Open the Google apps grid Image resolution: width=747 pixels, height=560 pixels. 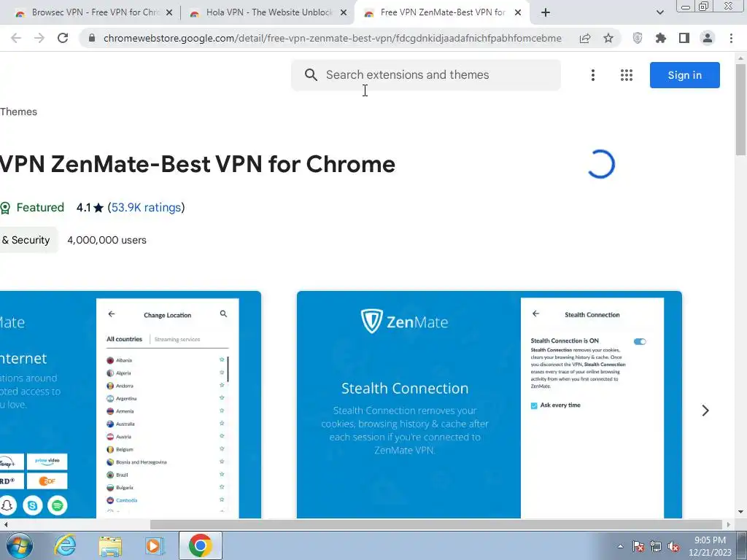(627, 75)
